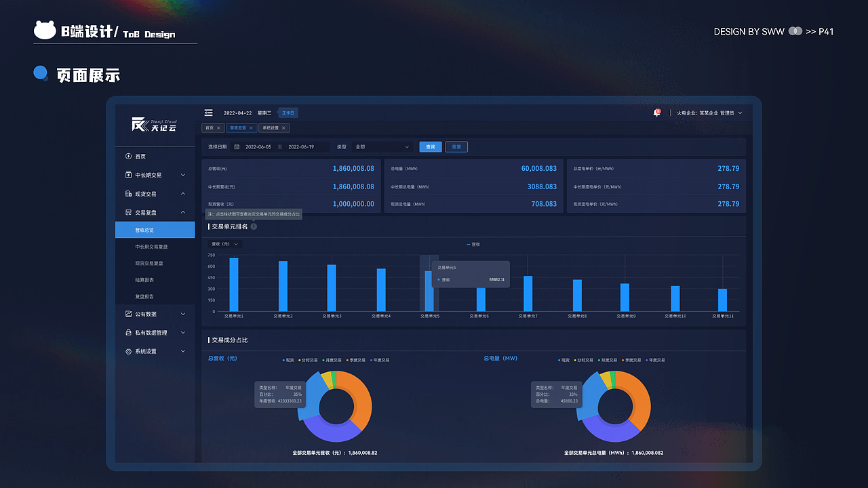Click the 系统设置 gear icon in sidebar
The height and width of the screenshot is (488, 868).
coord(129,351)
